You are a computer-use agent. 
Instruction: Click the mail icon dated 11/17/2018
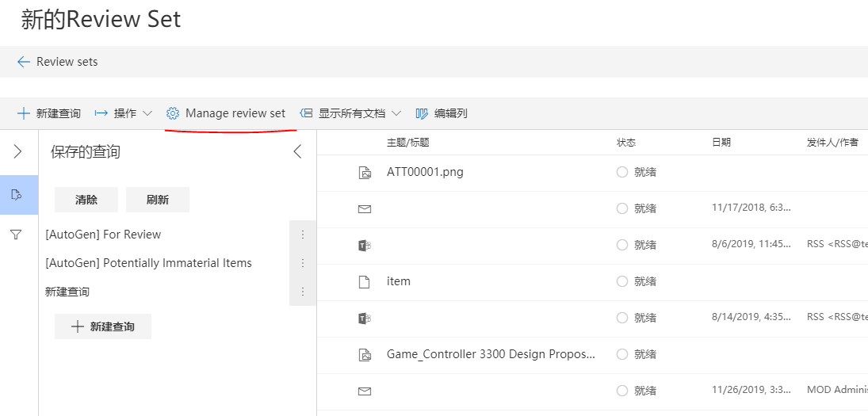[x=365, y=209]
